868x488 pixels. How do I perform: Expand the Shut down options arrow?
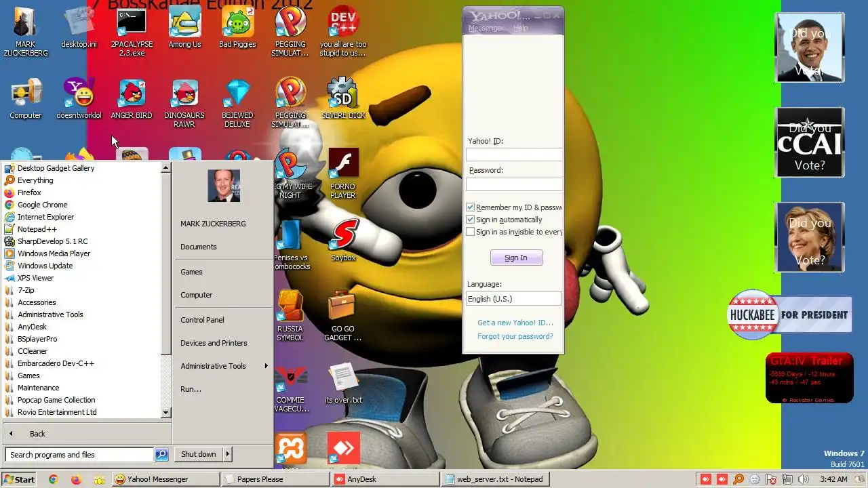tap(227, 454)
